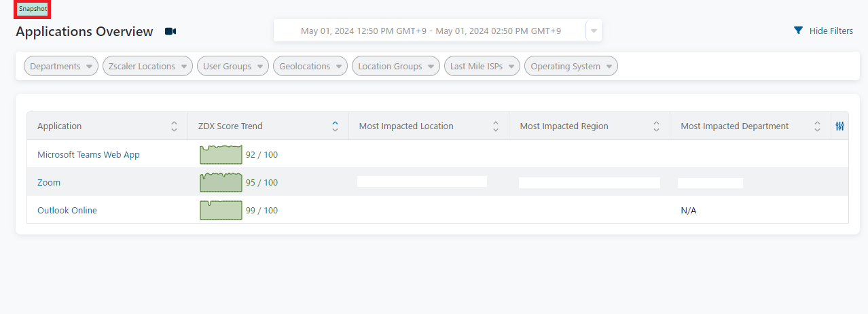The height and width of the screenshot is (314, 868).
Task: Sort by the Most Impacted Region column arrows
Action: coord(656,126)
